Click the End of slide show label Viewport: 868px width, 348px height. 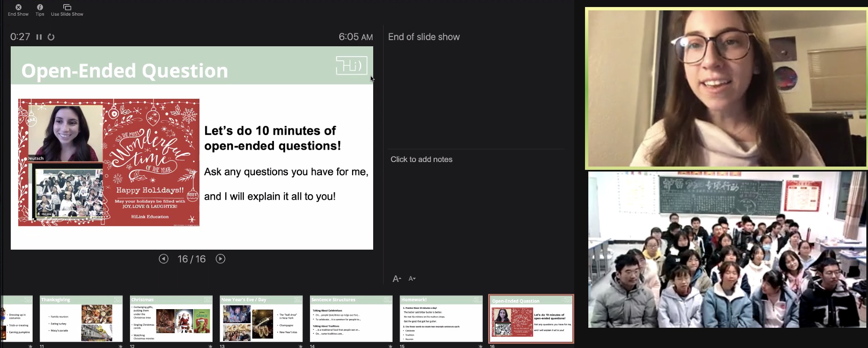(x=424, y=37)
